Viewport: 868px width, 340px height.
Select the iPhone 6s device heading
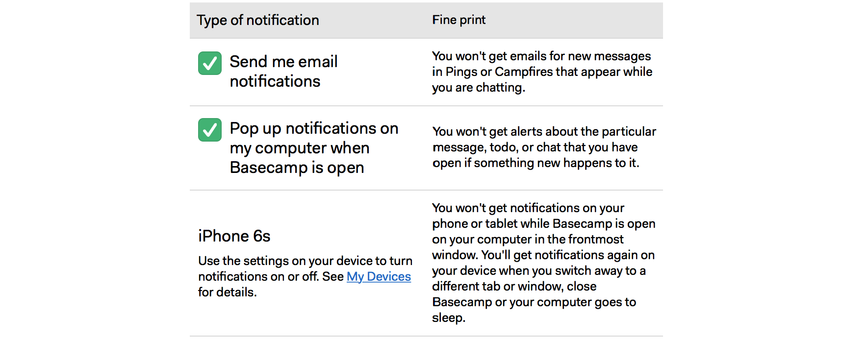tap(234, 236)
